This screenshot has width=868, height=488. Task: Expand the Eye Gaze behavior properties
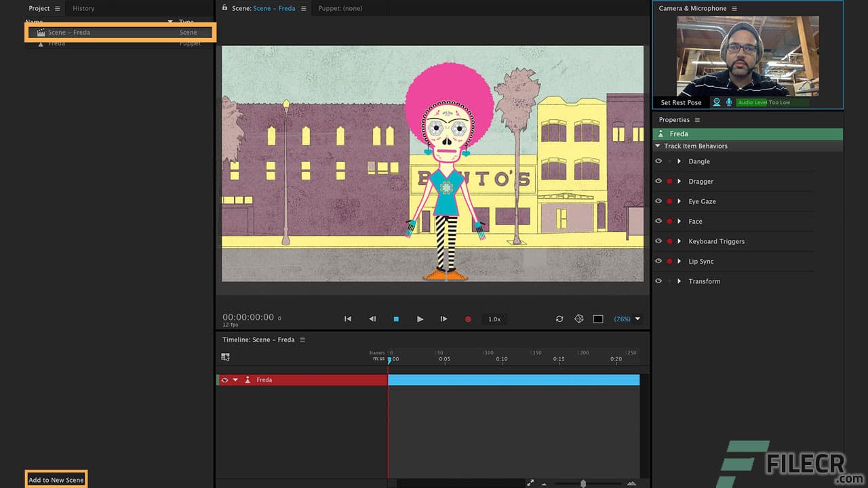pos(679,201)
